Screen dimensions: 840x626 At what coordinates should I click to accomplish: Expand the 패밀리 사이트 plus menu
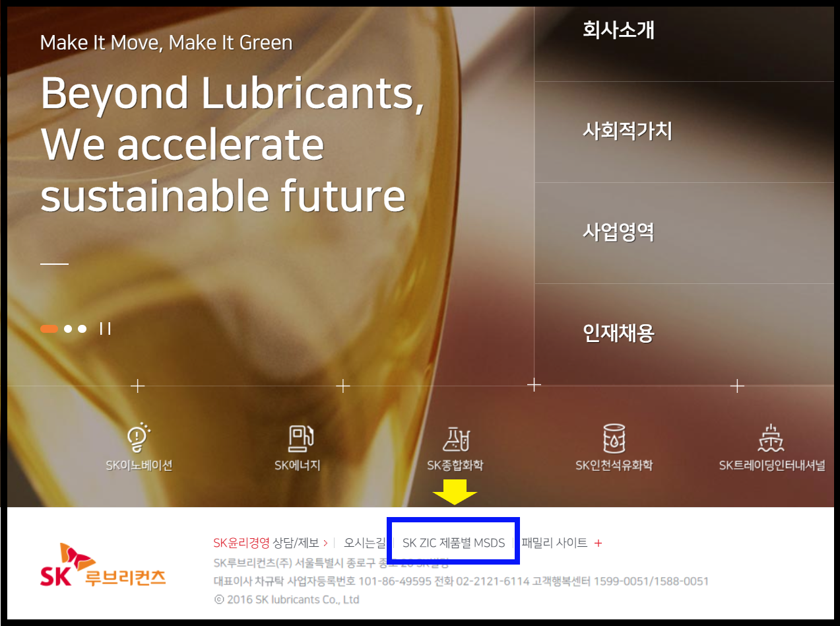pos(598,543)
